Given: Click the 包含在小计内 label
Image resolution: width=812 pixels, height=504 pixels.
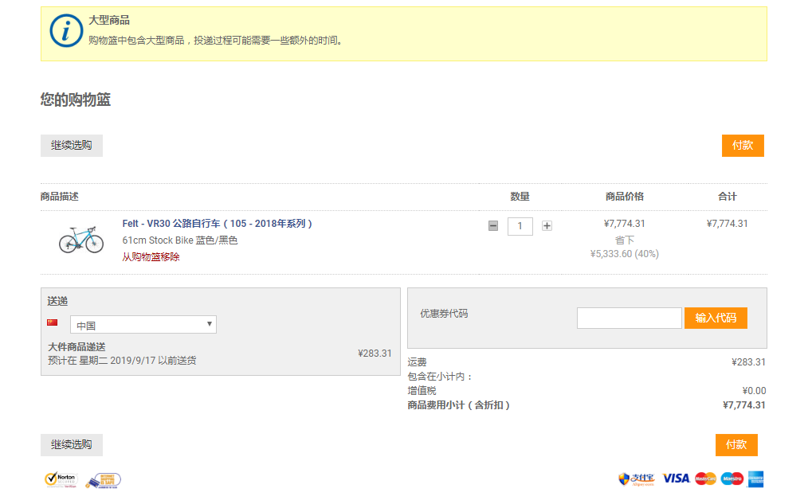Looking at the screenshot, I should pyautogui.click(x=440, y=377).
